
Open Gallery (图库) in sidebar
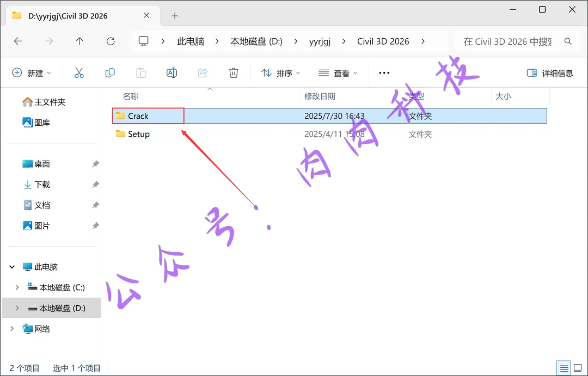(x=36, y=123)
